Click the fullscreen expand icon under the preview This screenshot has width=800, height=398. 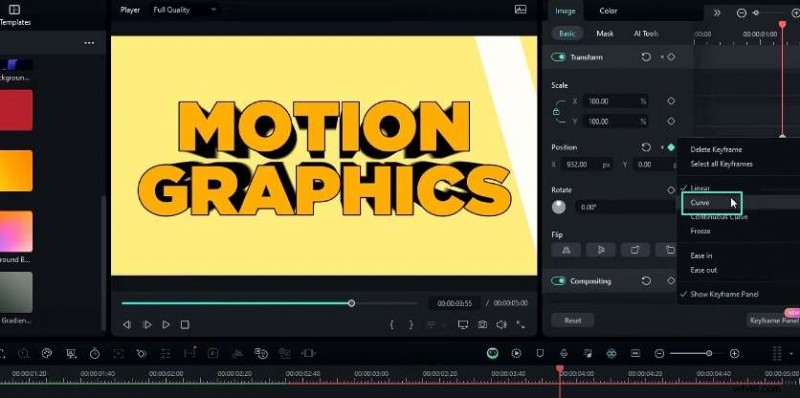coord(521,325)
